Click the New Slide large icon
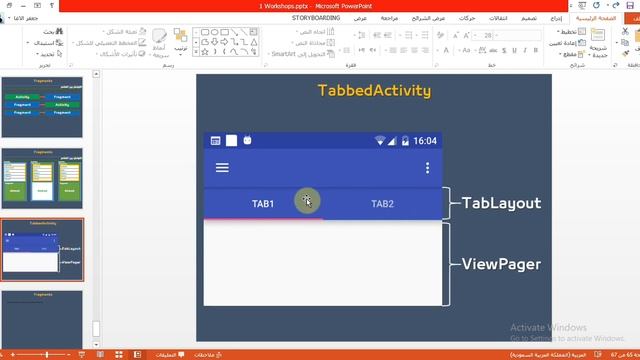The height and width of the screenshot is (360, 640). [x=598, y=36]
